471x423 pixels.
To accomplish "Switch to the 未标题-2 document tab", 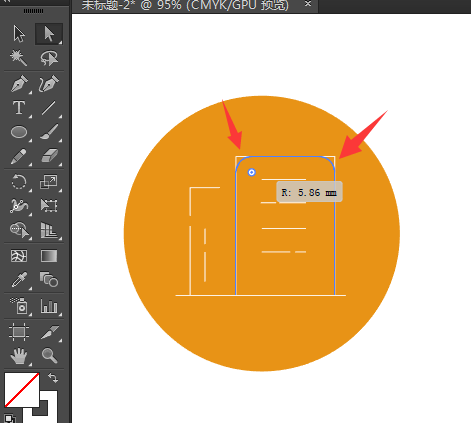I will pyautogui.click(x=185, y=5).
